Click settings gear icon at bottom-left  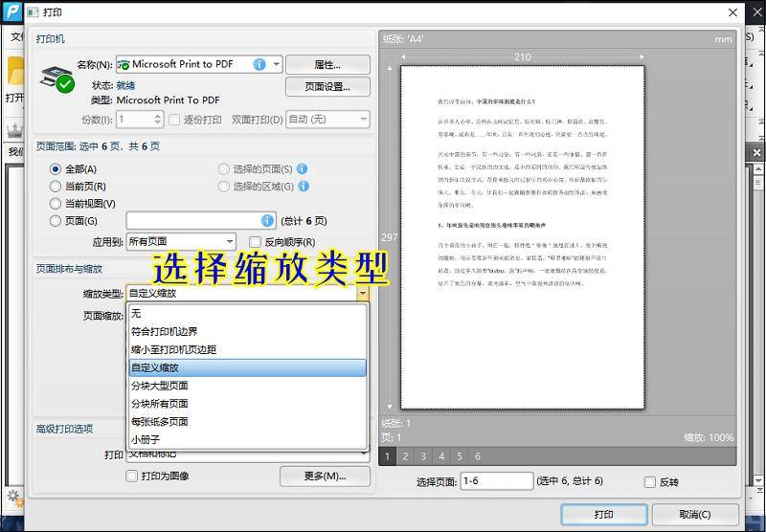click(x=13, y=496)
